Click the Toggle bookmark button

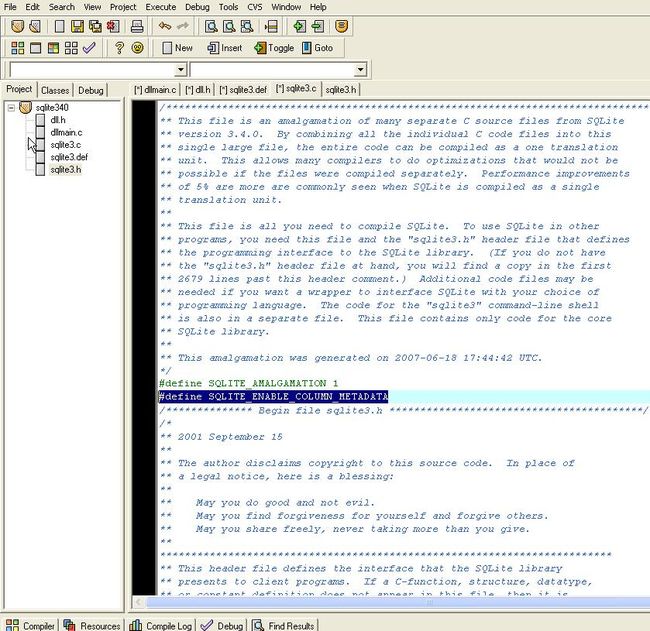(x=274, y=48)
